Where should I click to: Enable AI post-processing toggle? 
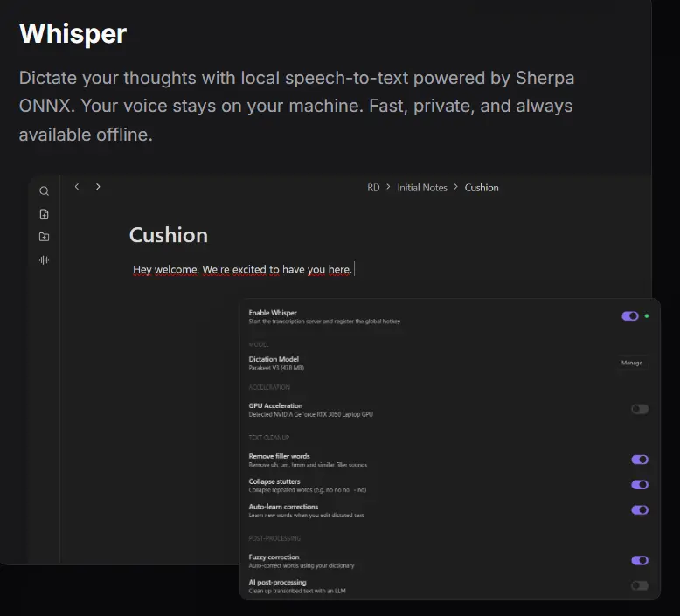tap(640, 585)
